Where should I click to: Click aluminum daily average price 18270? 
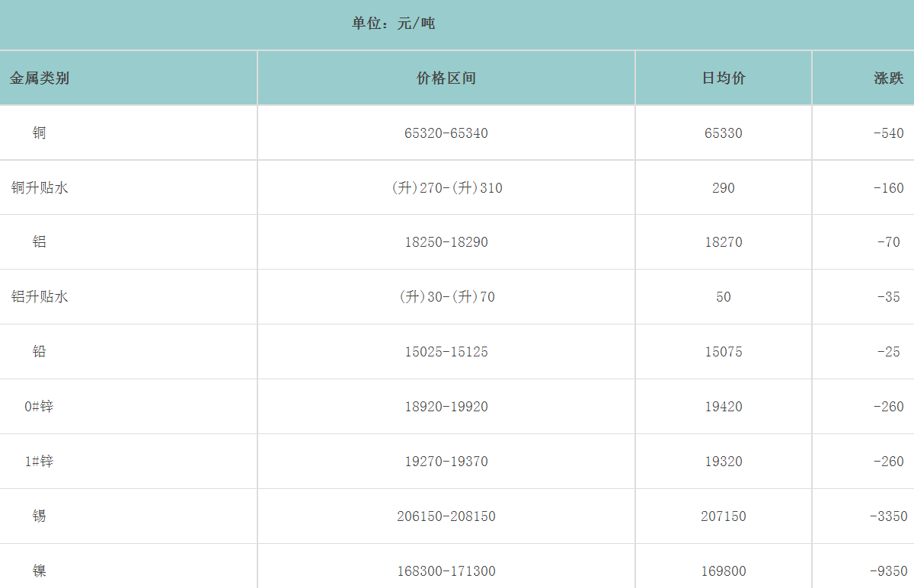(x=724, y=242)
